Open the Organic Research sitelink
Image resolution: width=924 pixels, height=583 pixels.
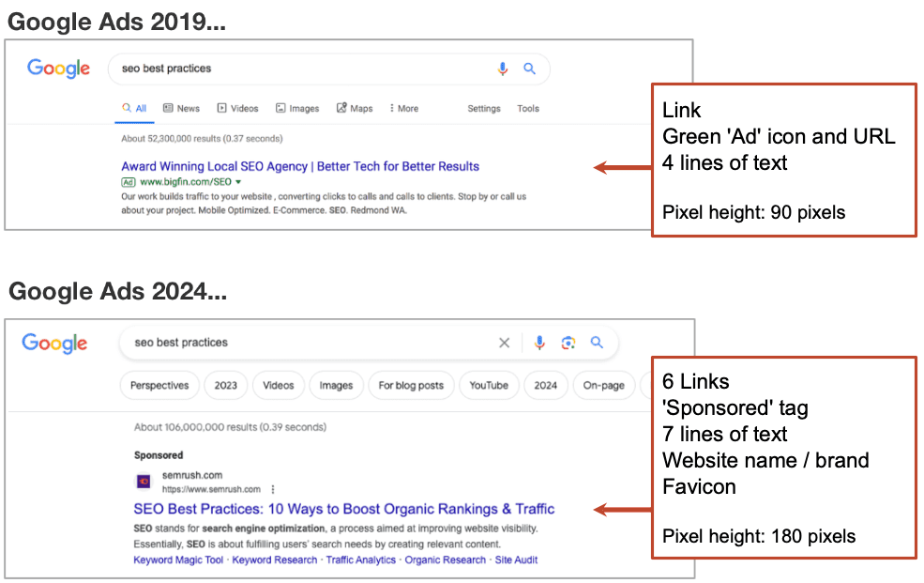point(445,560)
